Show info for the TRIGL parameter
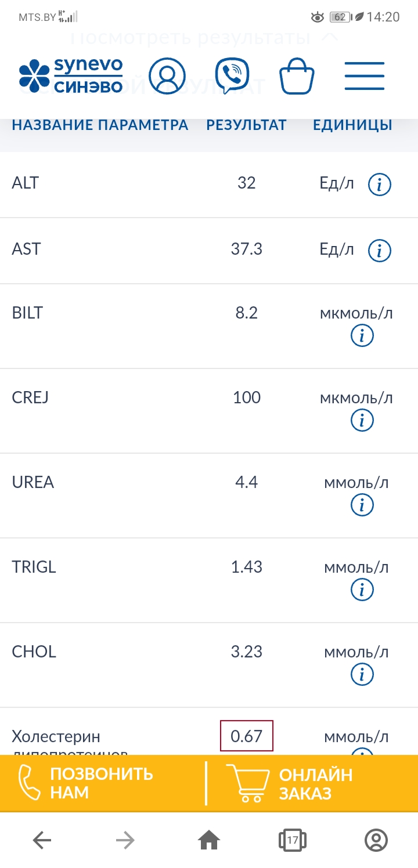Image resolution: width=418 pixels, height=868 pixels. [362, 590]
